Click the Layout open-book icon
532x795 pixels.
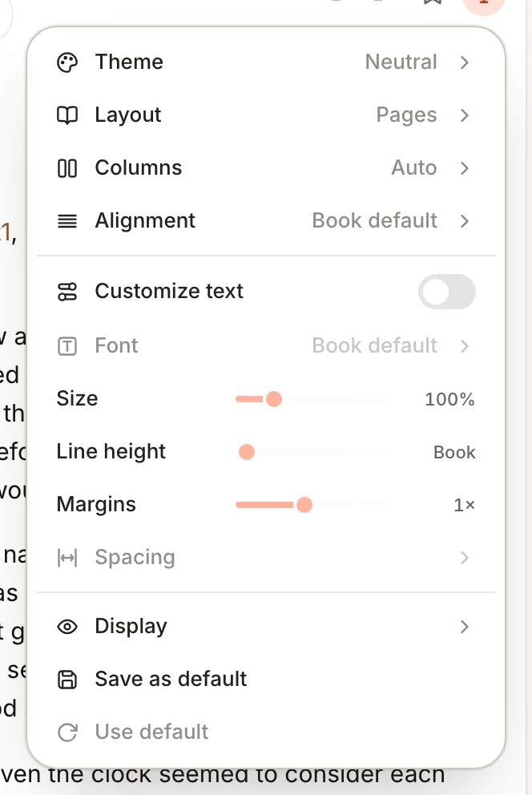click(67, 115)
